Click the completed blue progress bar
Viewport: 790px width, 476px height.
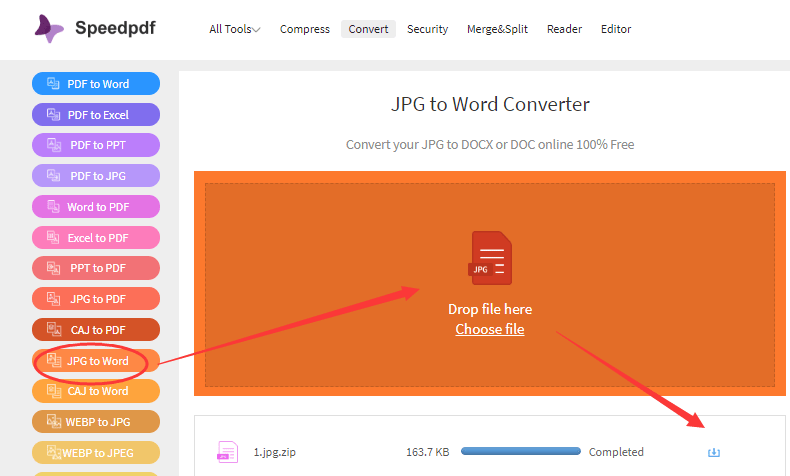pyautogui.click(x=520, y=451)
